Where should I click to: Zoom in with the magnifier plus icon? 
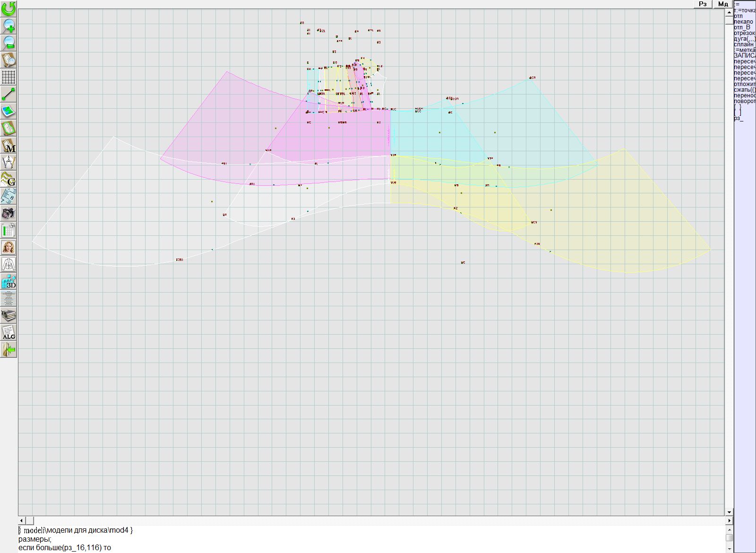pyautogui.click(x=9, y=26)
